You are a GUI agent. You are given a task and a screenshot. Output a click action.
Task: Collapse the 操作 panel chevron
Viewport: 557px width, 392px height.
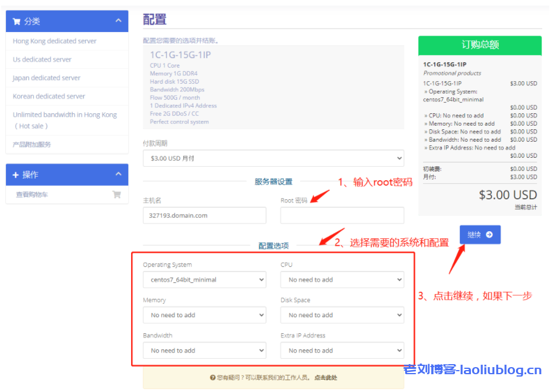click(x=119, y=174)
